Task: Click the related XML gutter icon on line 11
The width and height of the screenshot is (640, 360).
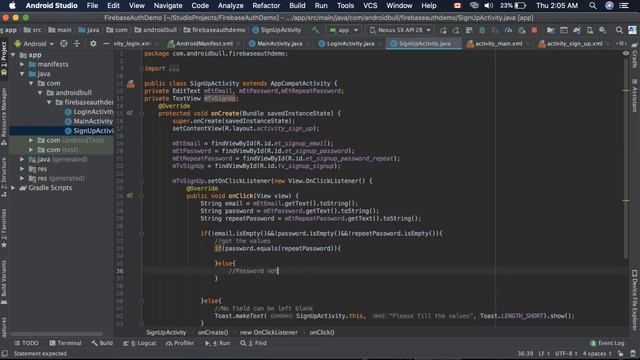Action: [131, 84]
